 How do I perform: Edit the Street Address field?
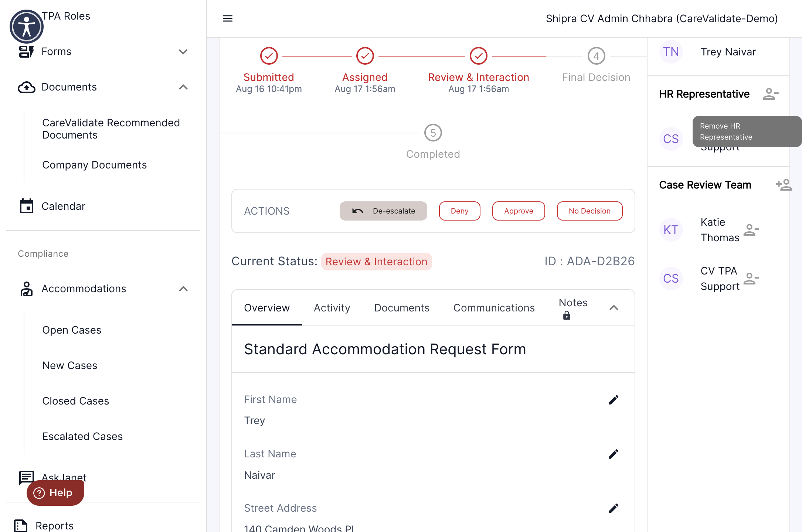[x=614, y=508]
